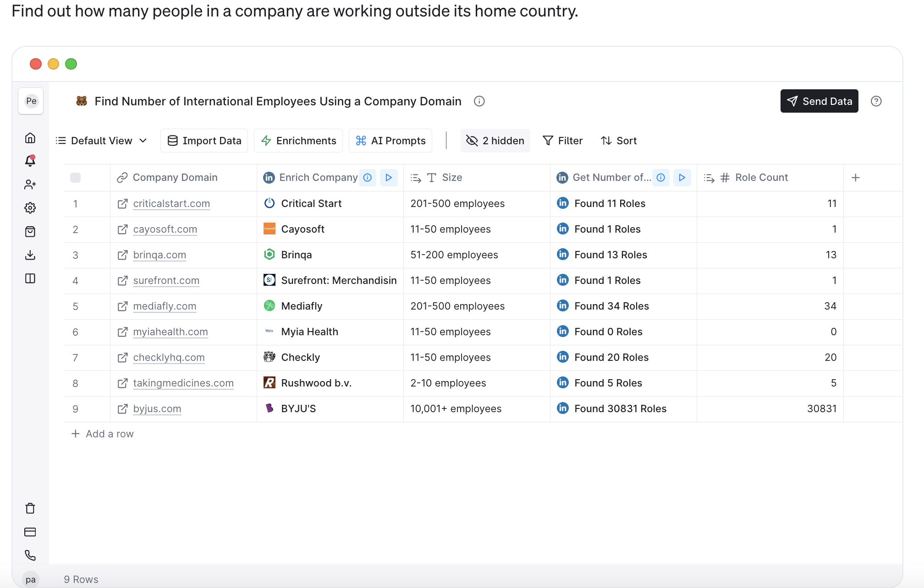Open the Size column header menu
This screenshot has height=588, width=924.
[477, 178]
